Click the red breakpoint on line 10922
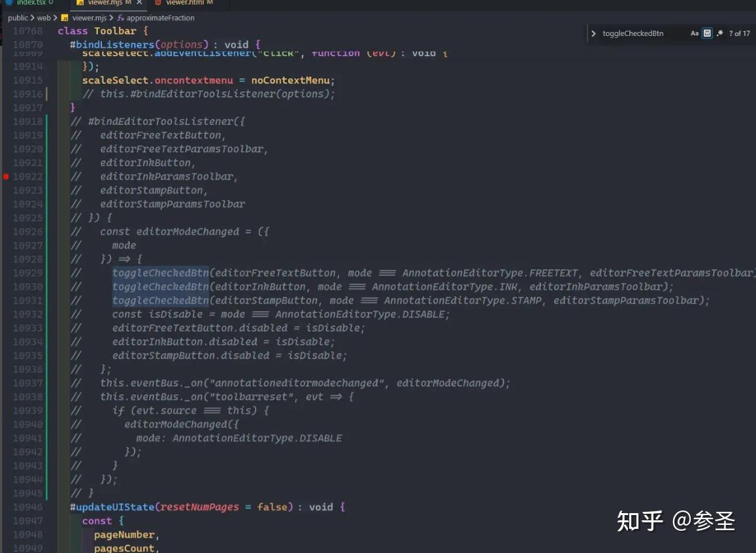Screen dimensions: 756x553 (x=5, y=176)
